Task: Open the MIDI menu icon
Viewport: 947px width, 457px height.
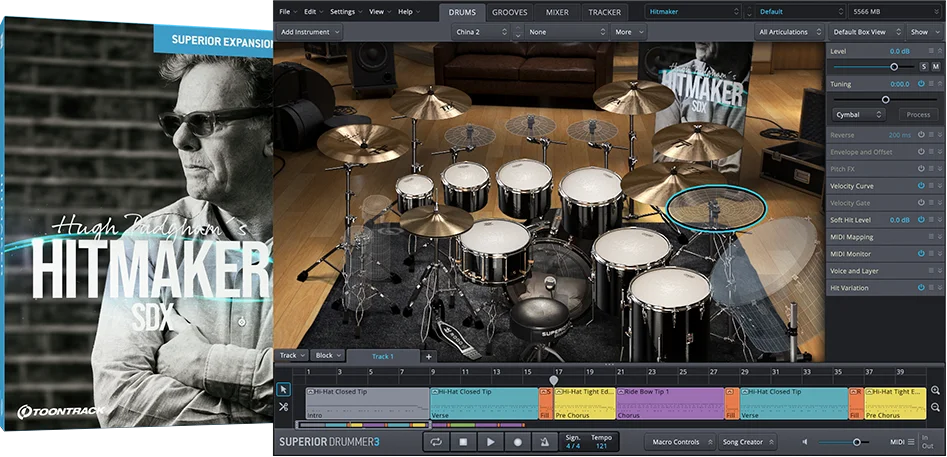Action: [x=911, y=443]
